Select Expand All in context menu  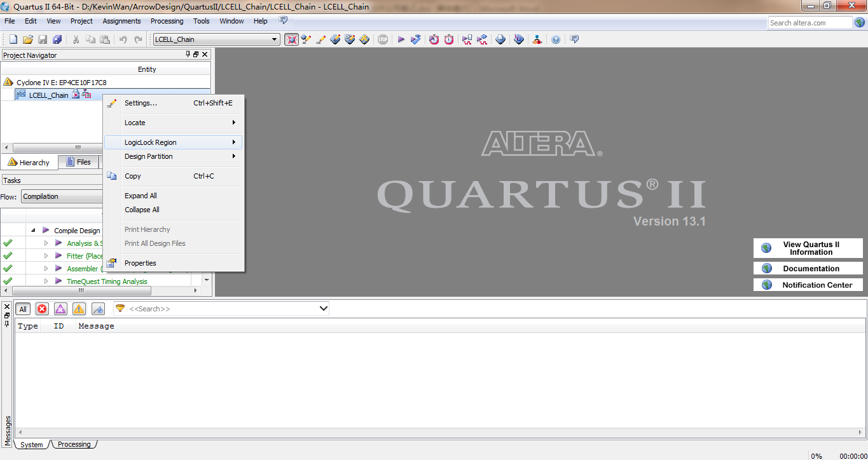(174, 196)
